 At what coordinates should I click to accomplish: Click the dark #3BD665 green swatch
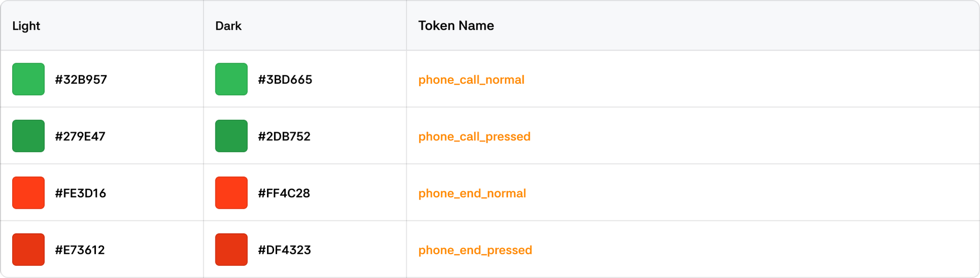(x=231, y=79)
